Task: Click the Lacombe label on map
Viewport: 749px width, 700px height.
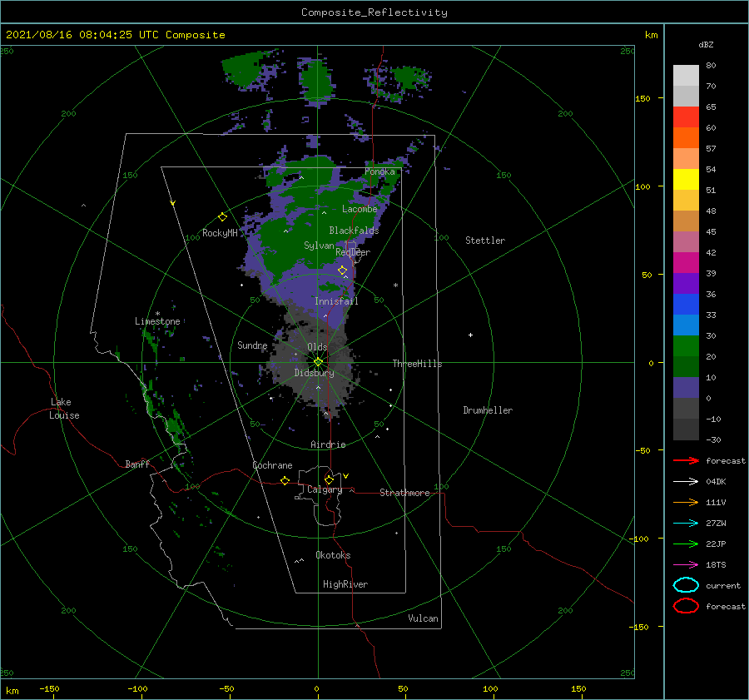Action: [x=360, y=209]
